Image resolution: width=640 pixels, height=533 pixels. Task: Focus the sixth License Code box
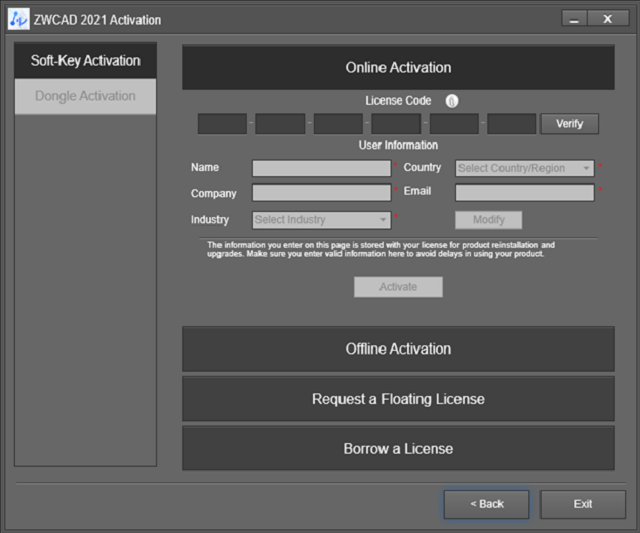point(512,124)
